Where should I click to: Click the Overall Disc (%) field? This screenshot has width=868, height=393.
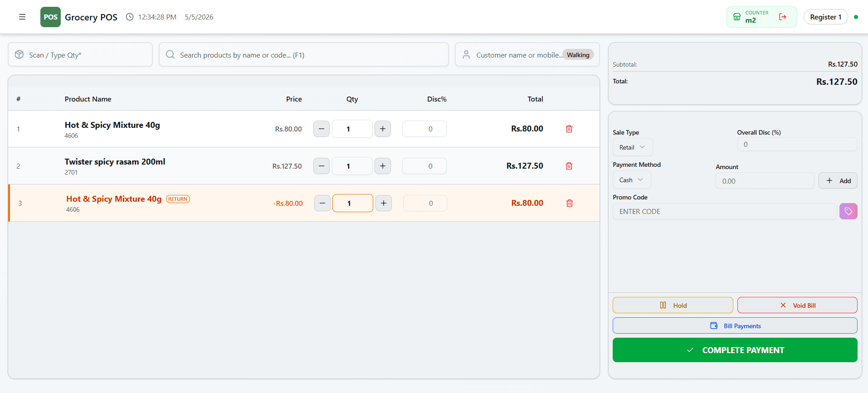[797, 144]
